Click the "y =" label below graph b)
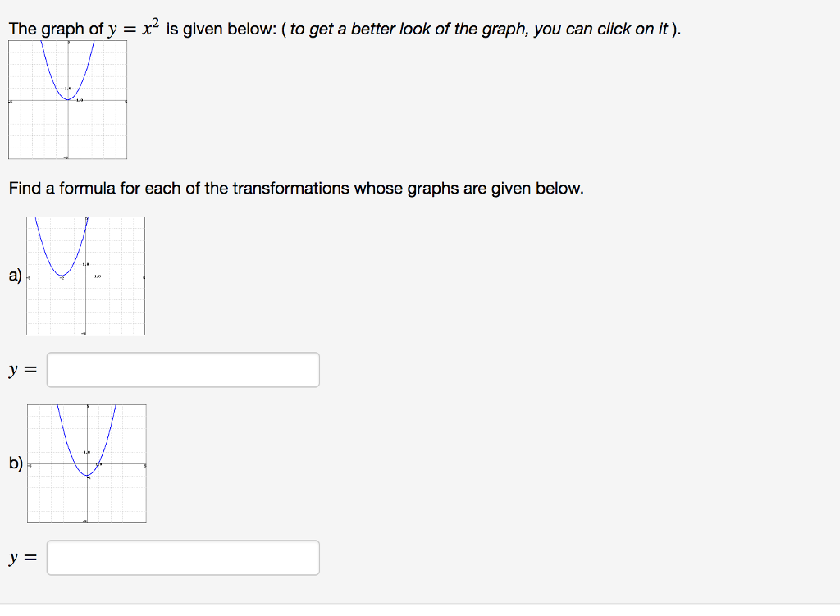This screenshot has width=840, height=616. pyautogui.click(x=23, y=558)
